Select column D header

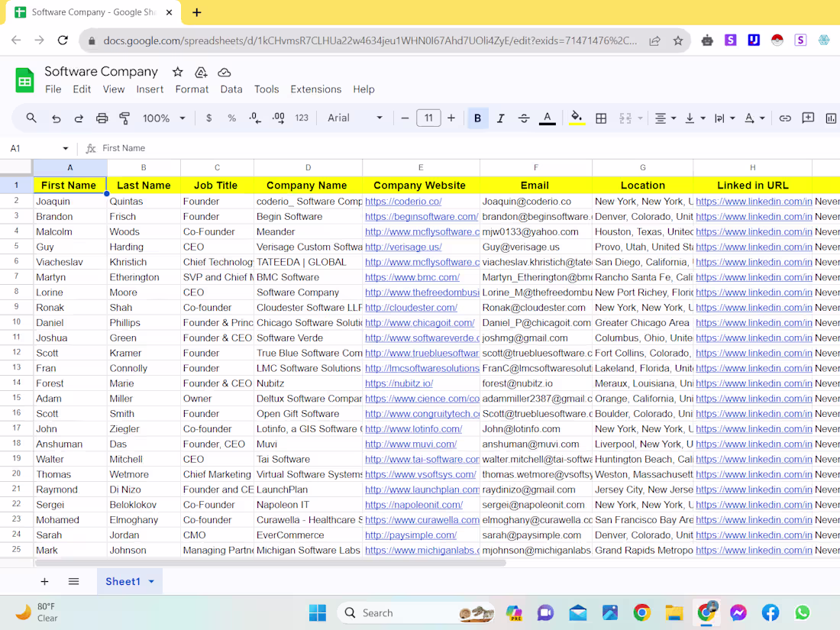308,168
